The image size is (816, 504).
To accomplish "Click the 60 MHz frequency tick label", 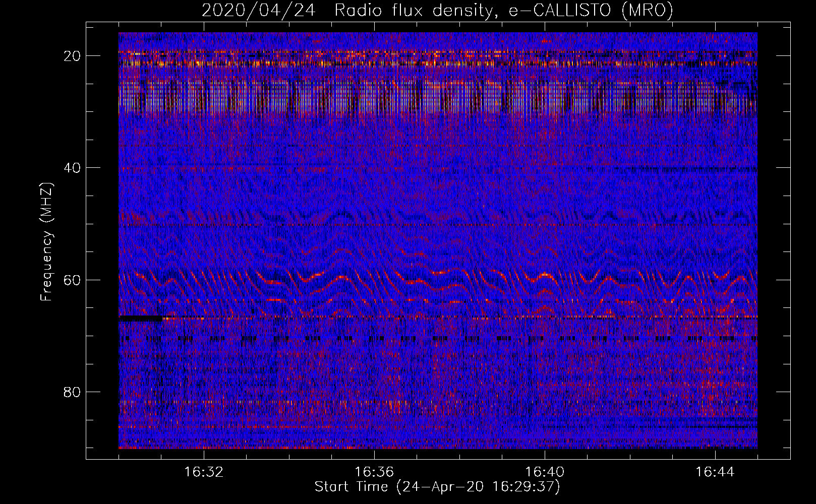I will click(72, 280).
